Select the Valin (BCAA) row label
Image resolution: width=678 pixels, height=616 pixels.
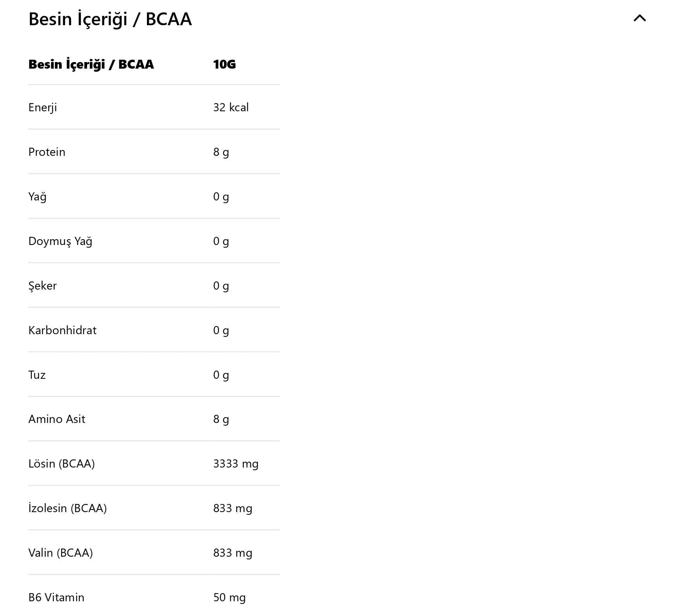[x=61, y=553]
